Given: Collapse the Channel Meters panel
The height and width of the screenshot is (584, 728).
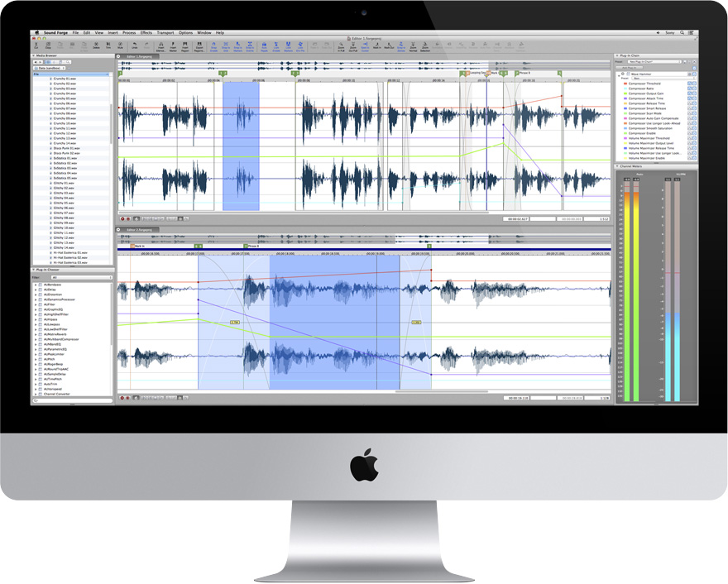Looking at the screenshot, I should point(617,166).
